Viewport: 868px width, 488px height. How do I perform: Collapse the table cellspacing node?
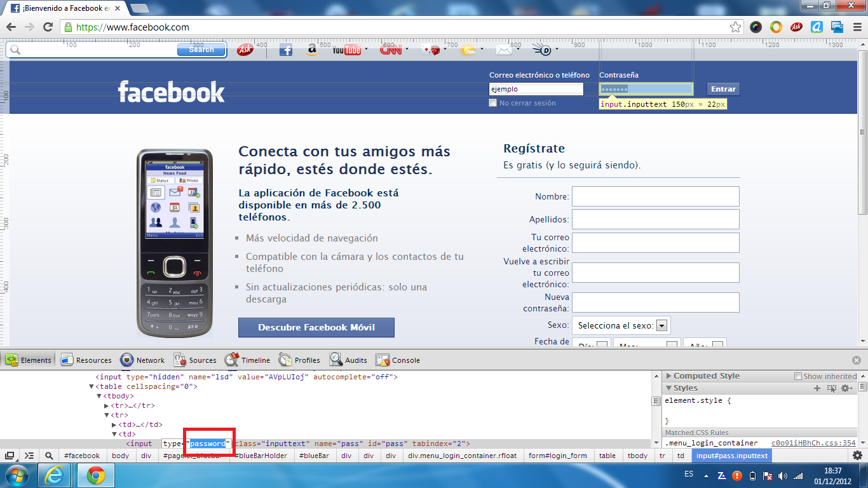92,386
